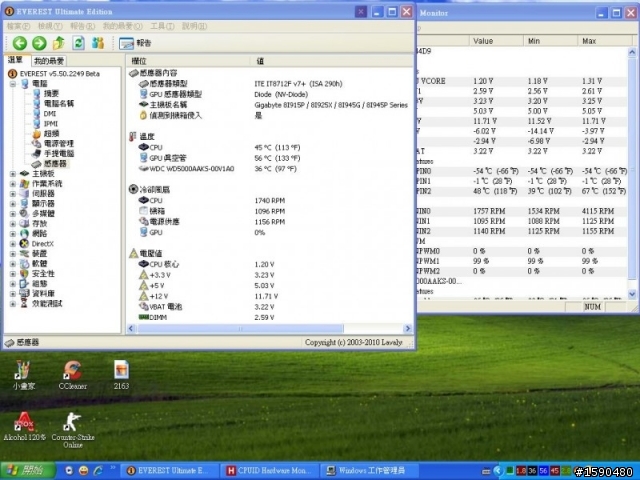Image resolution: width=640 pixels, height=480 pixels.
Task: Select the 感應器類型 row
Action: pos(269,84)
